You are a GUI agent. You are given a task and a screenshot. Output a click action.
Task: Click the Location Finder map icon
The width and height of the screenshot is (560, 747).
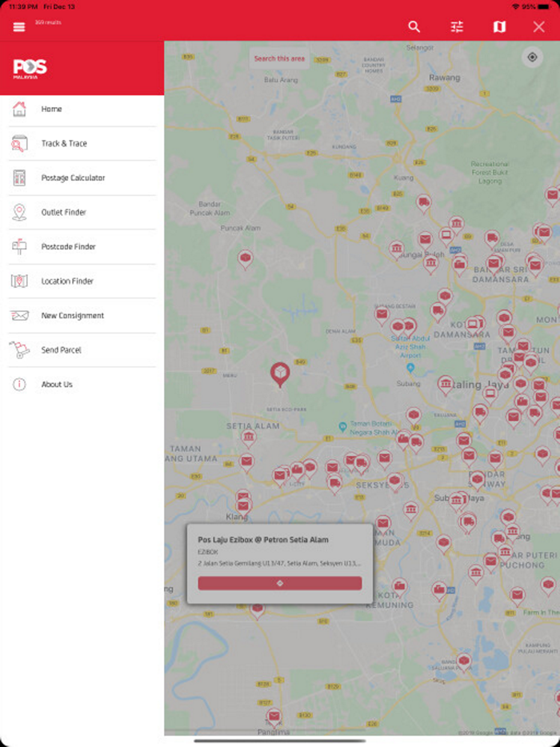point(19,281)
